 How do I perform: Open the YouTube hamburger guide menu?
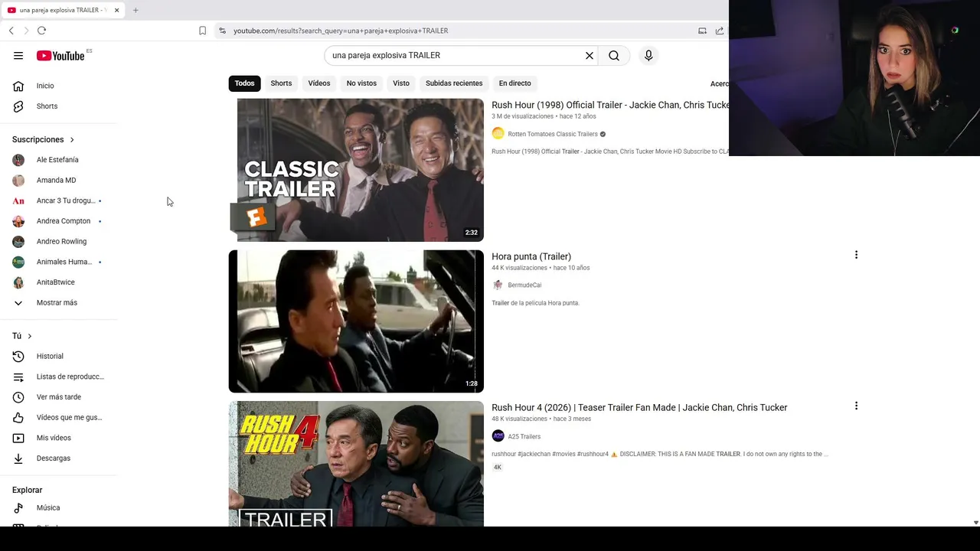click(18, 56)
